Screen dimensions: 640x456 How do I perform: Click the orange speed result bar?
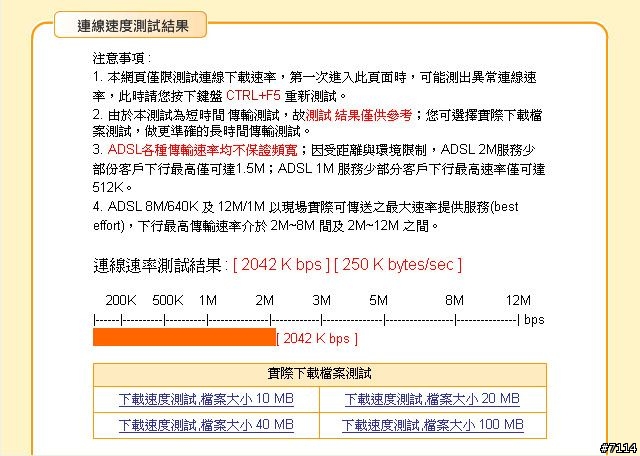pos(184,337)
